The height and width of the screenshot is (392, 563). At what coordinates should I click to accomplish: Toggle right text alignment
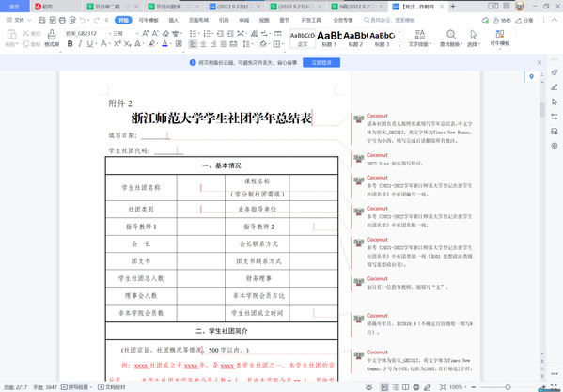pyautogui.click(x=213, y=44)
